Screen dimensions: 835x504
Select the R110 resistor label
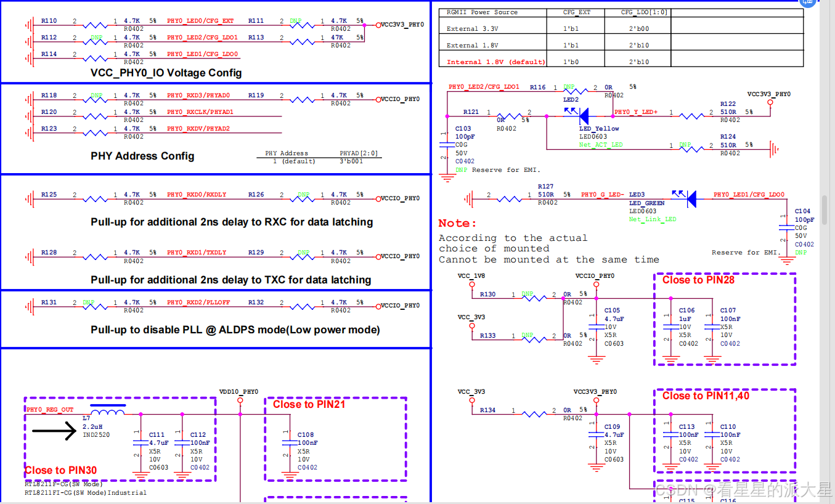[x=49, y=21]
